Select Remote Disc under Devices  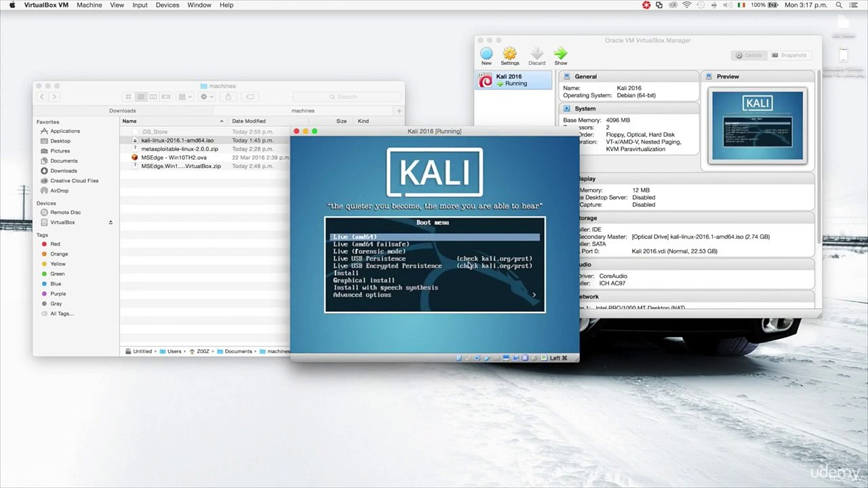tap(66, 212)
